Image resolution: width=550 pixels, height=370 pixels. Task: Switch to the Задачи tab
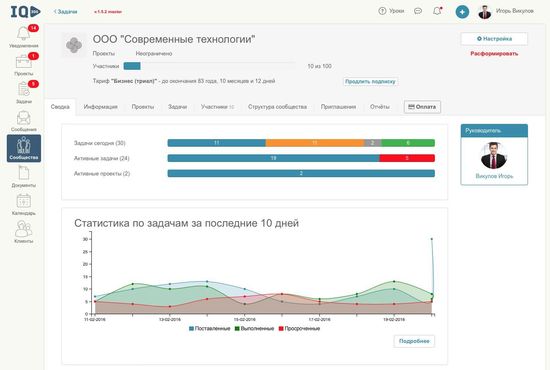click(x=177, y=107)
